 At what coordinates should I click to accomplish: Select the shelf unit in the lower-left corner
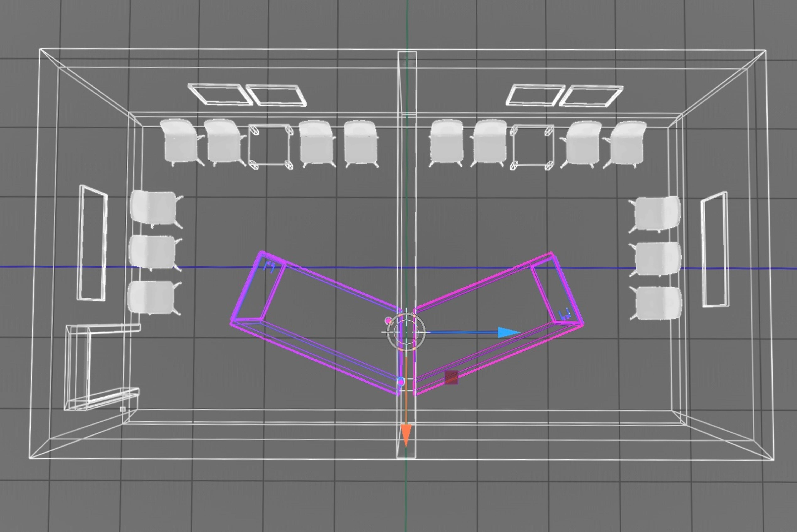102,367
